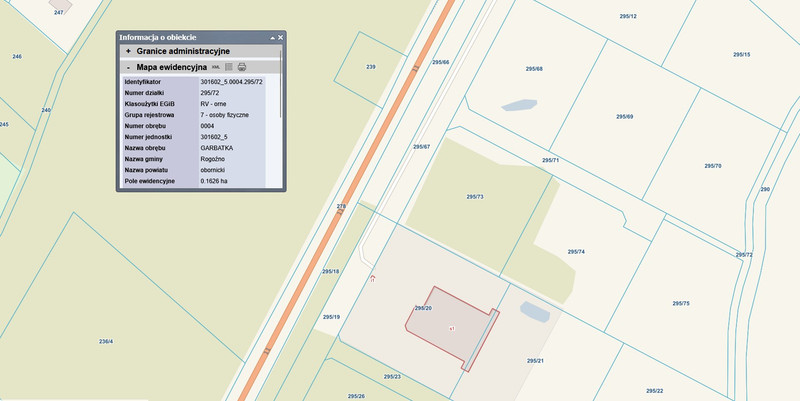Click the road label 278
The width and height of the screenshot is (800, 401).
340,207
